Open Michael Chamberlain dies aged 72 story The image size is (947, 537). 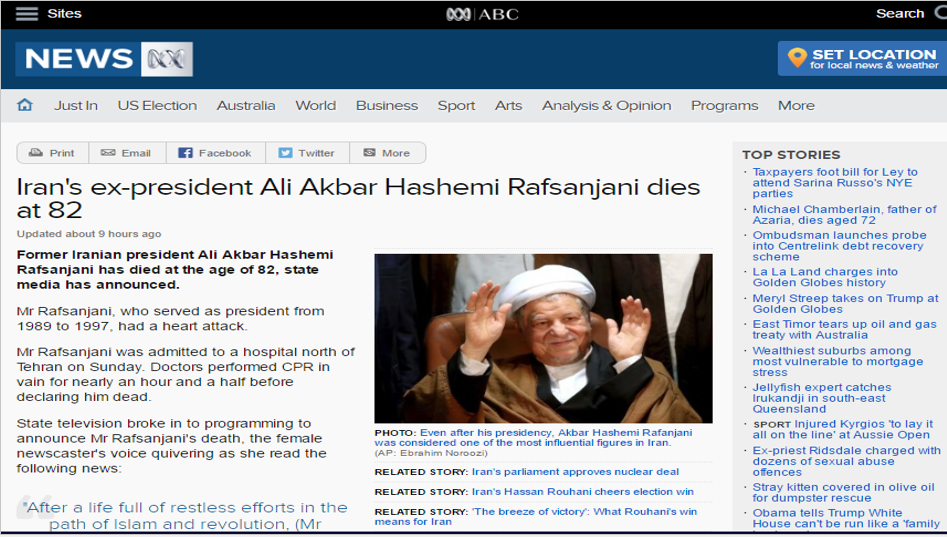click(844, 214)
